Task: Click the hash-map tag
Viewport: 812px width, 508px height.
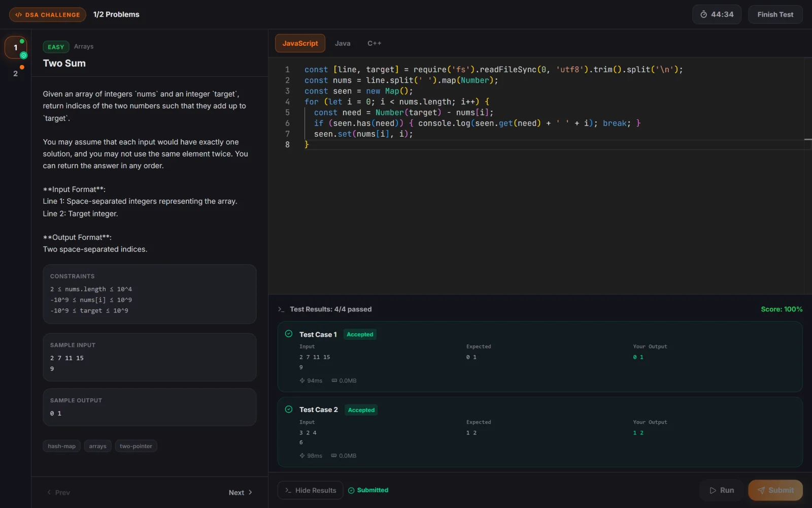Action: [62, 446]
